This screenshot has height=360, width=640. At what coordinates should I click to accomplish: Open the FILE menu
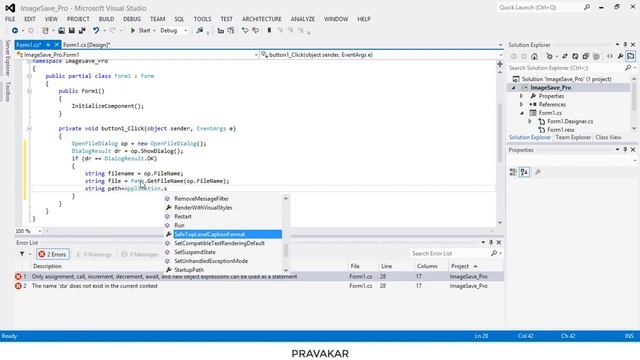tap(10, 19)
